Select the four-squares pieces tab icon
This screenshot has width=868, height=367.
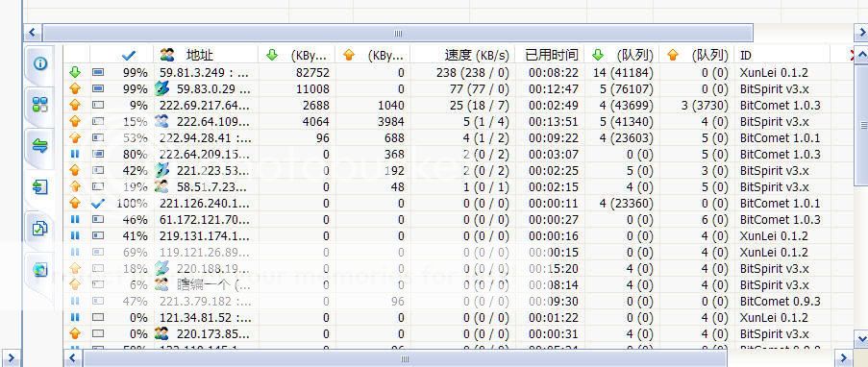click(x=39, y=104)
